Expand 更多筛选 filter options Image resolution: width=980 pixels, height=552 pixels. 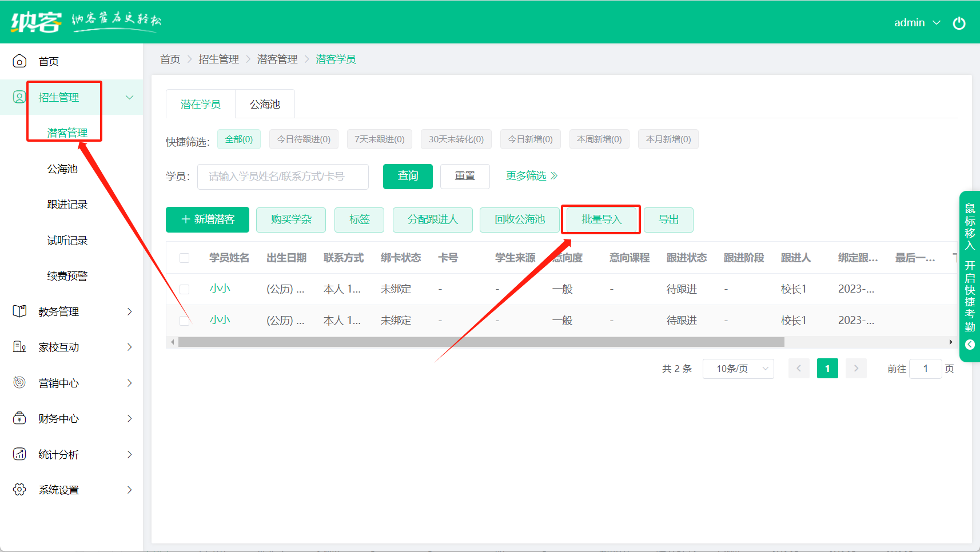pos(531,176)
